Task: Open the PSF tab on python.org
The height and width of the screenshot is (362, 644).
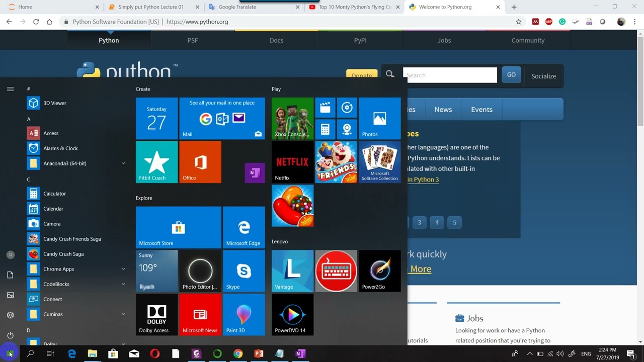Action: pos(193,40)
